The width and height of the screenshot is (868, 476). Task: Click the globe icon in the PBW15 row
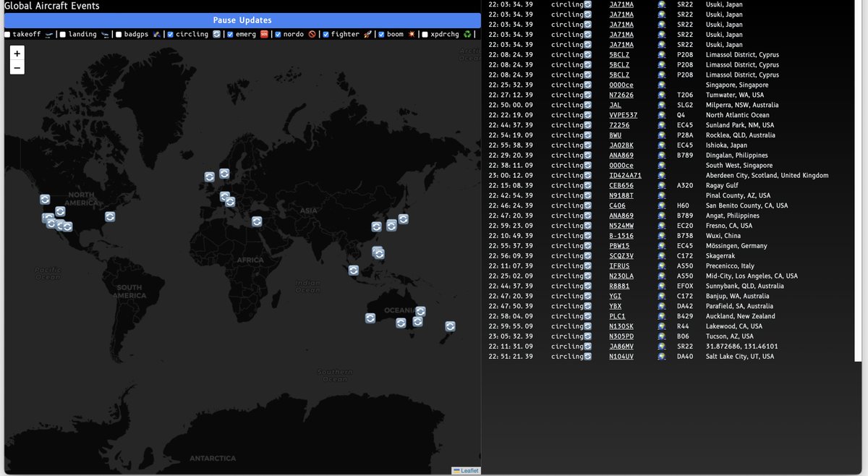point(662,246)
